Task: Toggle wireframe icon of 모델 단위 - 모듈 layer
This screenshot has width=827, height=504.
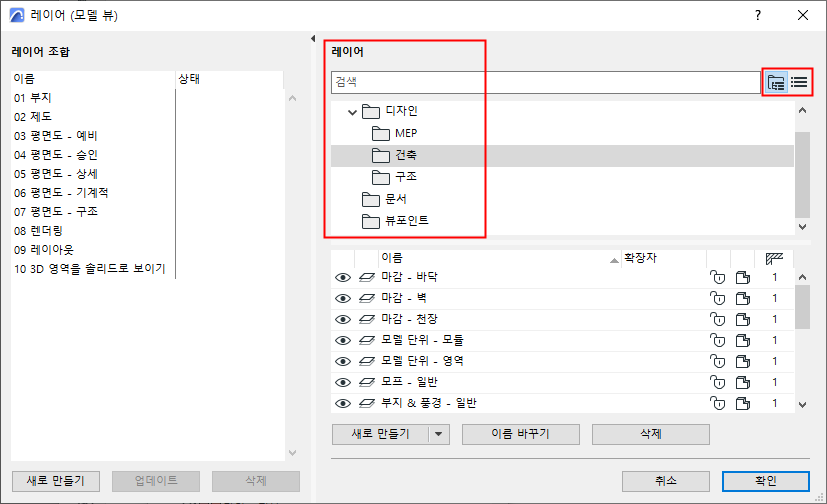Action: [x=367, y=341]
